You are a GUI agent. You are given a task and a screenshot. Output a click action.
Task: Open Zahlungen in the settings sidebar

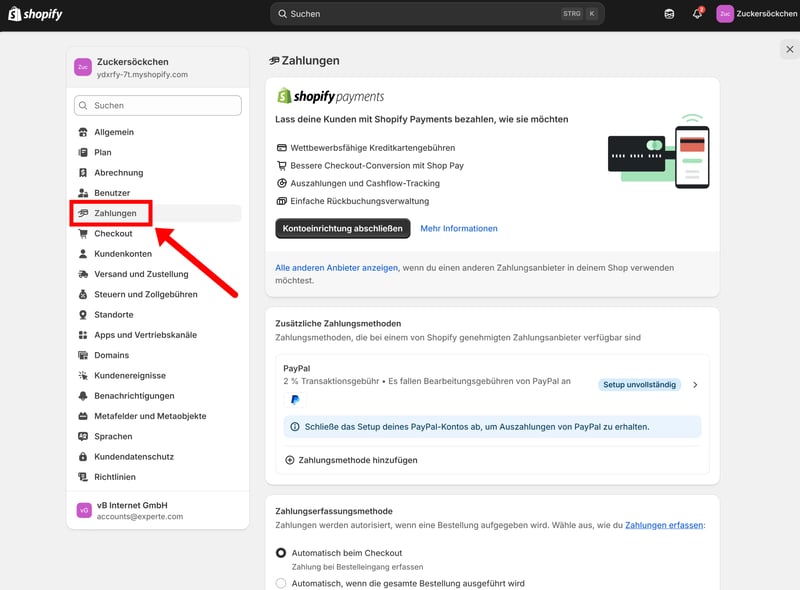(115, 213)
